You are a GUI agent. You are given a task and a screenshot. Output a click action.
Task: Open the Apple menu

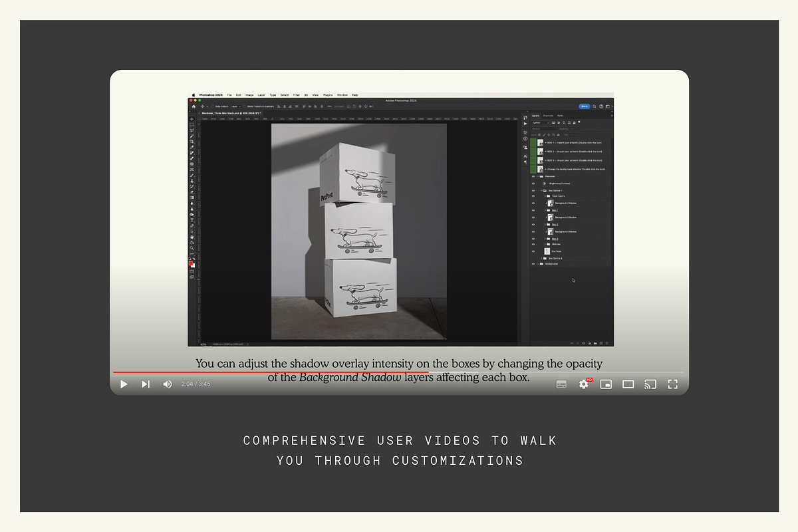coord(194,95)
